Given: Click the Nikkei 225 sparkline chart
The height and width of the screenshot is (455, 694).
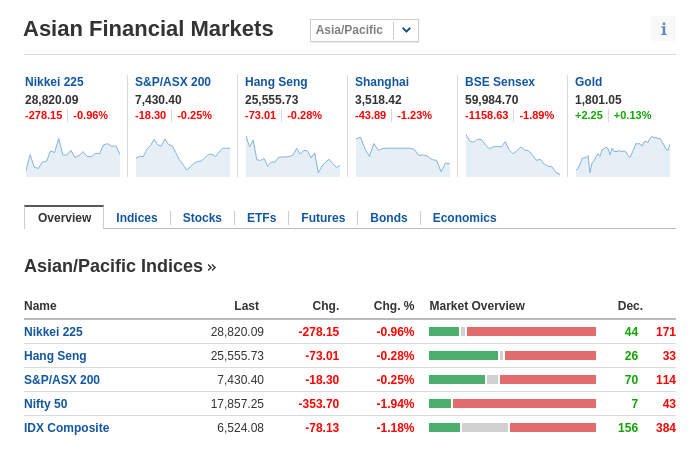Looking at the screenshot, I should click(x=73, y=156).
